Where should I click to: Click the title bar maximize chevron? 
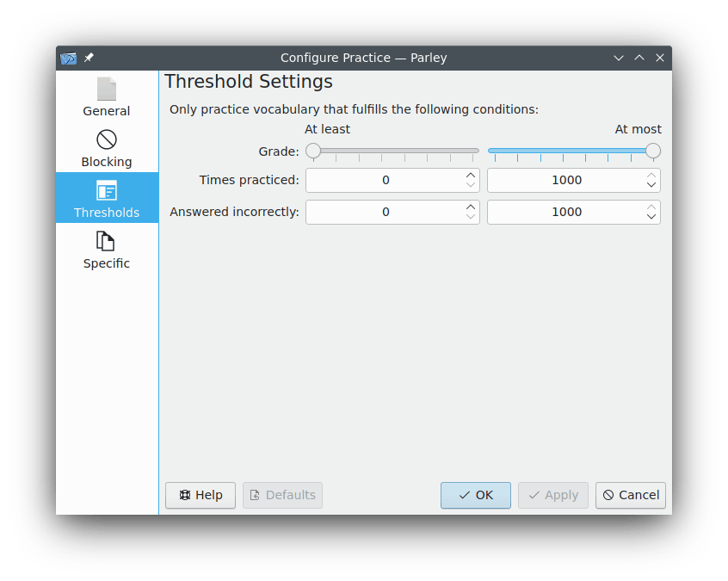tap(639, 59)
